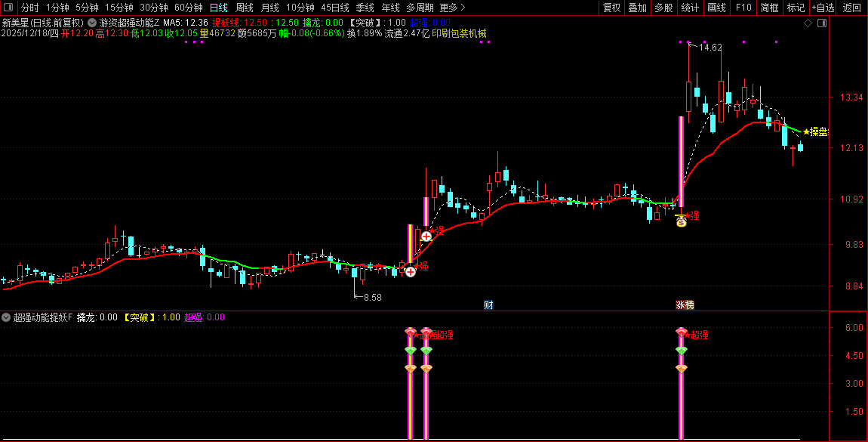Toggle the sidebar panel icon at top-left
868x442 pixels.
click(x=8, y=8)
